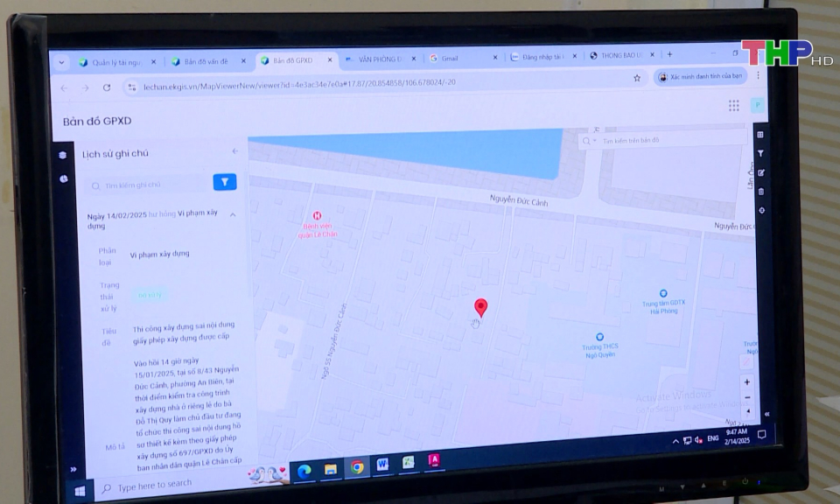Open the apps grid icon in header
The height and width of the screenshot is (504, 840).
click(733, 106)
